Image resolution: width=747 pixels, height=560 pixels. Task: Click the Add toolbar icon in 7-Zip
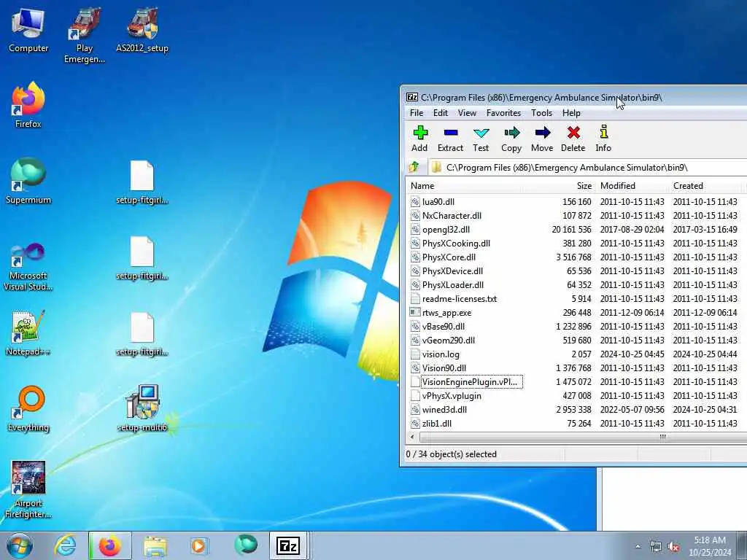(x=419, y=139)
